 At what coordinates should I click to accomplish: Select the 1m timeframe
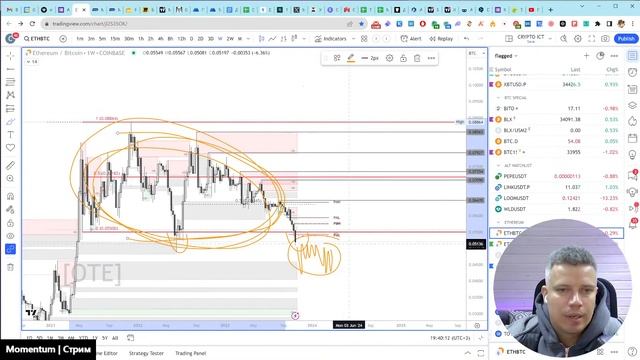(80, 38)
